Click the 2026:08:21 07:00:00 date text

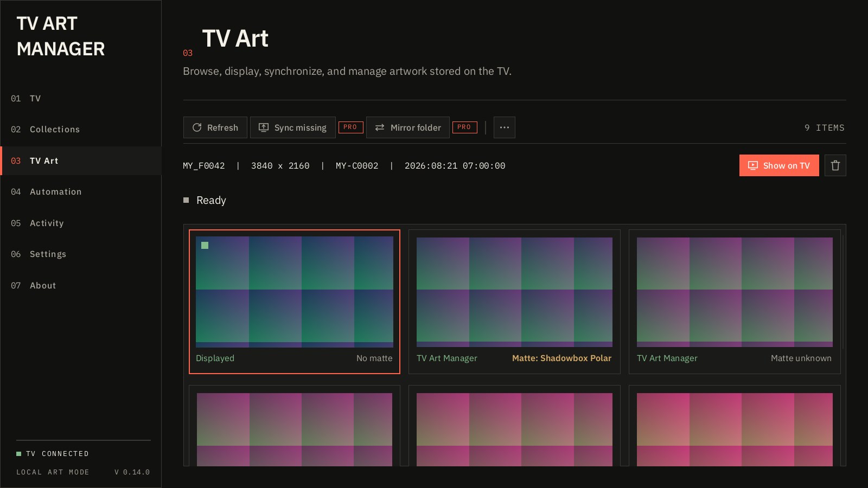point(455,166)
